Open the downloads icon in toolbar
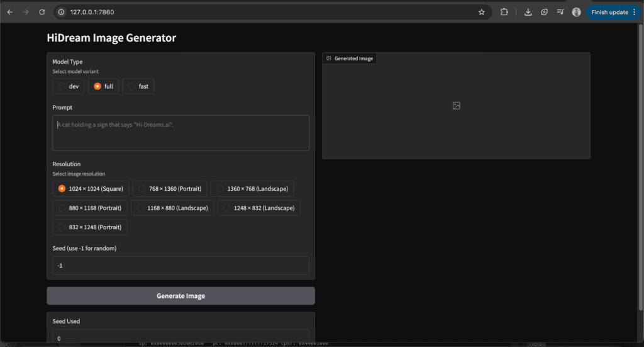 point(528,13)
